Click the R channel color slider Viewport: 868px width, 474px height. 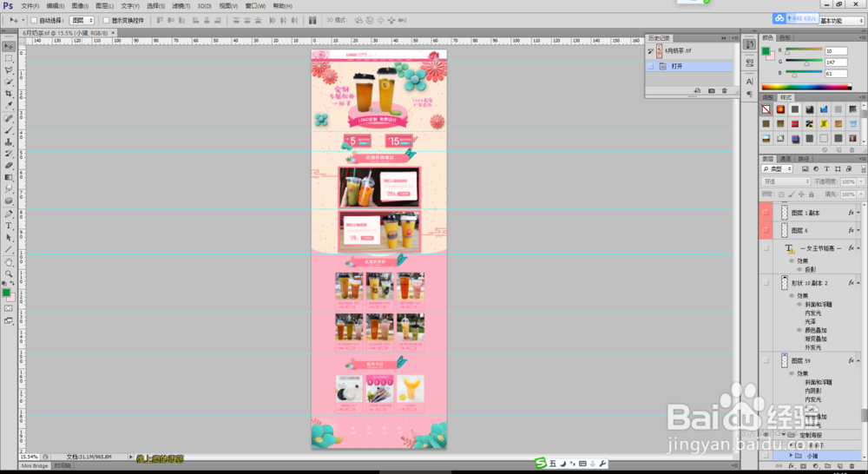[805, 50]
